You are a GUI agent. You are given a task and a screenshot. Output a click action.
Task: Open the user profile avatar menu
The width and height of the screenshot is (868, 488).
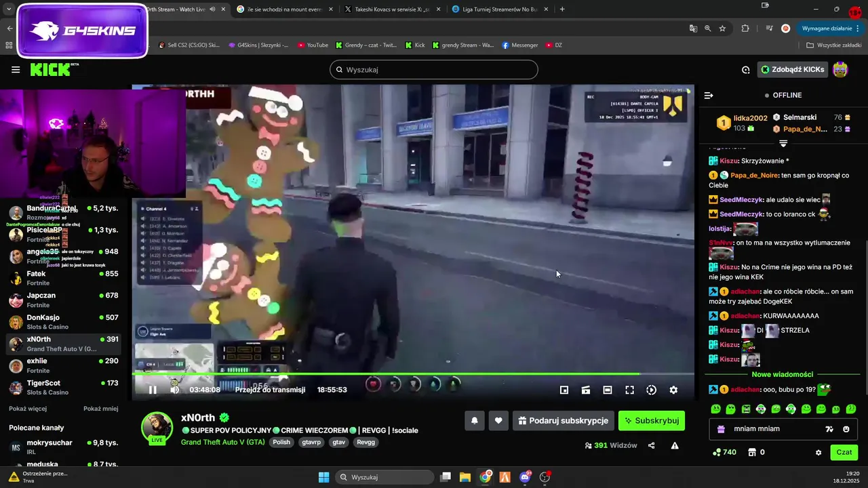840,69
